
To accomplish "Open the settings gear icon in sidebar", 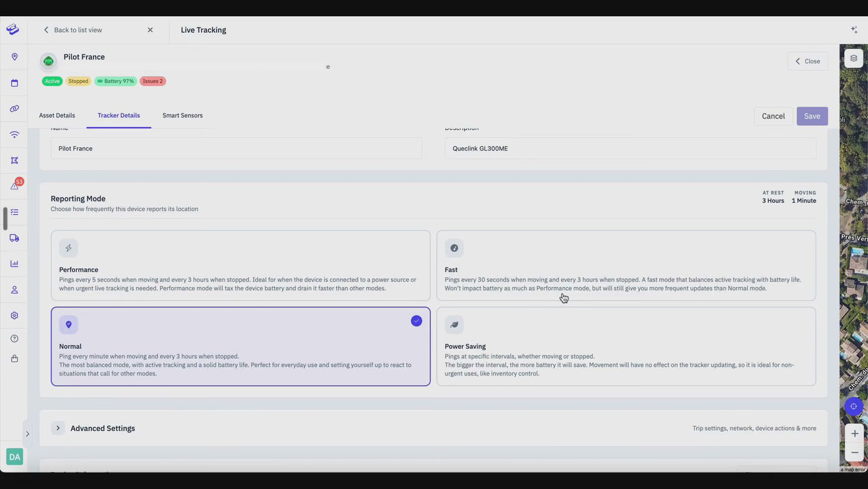I will click(x=14, y=315).
